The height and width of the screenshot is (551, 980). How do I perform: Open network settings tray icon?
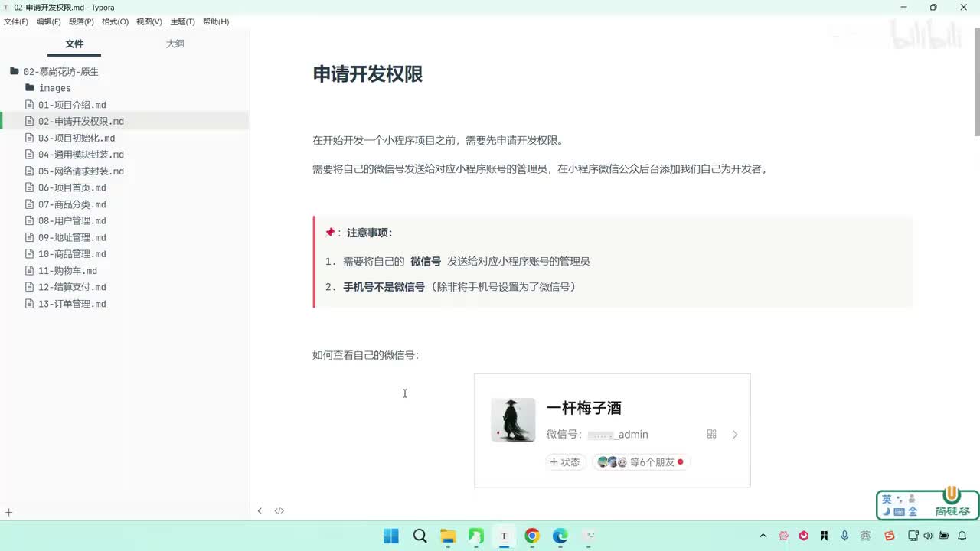coord(913,536)
